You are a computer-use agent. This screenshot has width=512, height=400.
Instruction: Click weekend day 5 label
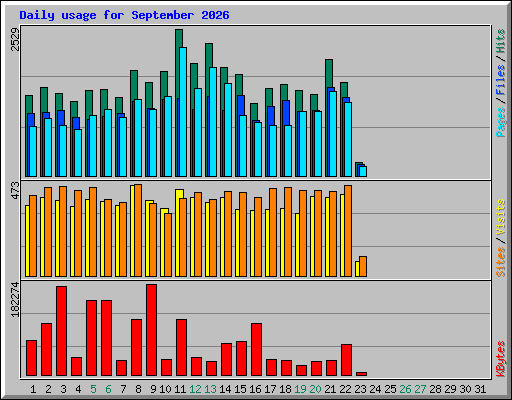point(93,389)
